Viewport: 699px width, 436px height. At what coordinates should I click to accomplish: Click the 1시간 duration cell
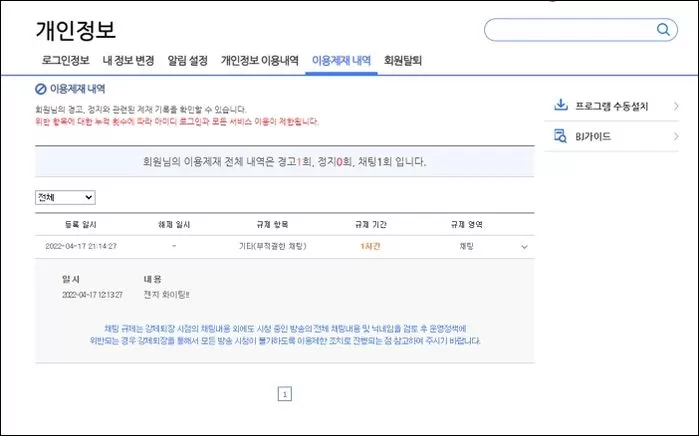(370, 246)
